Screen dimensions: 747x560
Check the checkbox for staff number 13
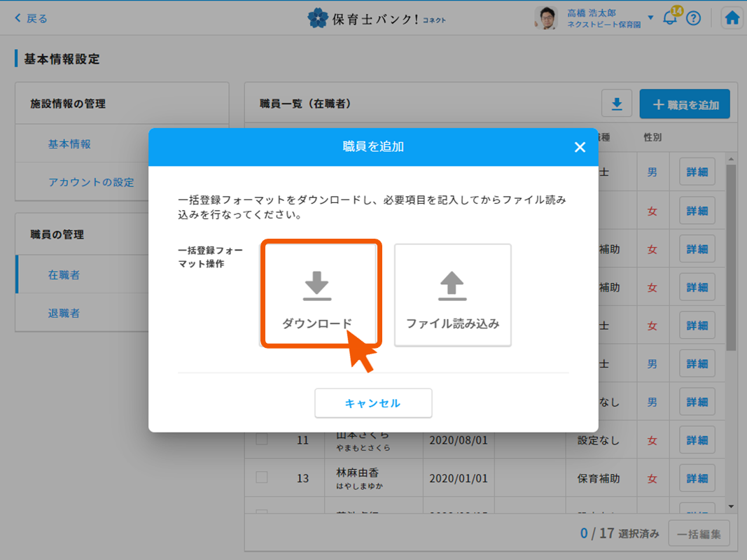(x=262, y=477)
